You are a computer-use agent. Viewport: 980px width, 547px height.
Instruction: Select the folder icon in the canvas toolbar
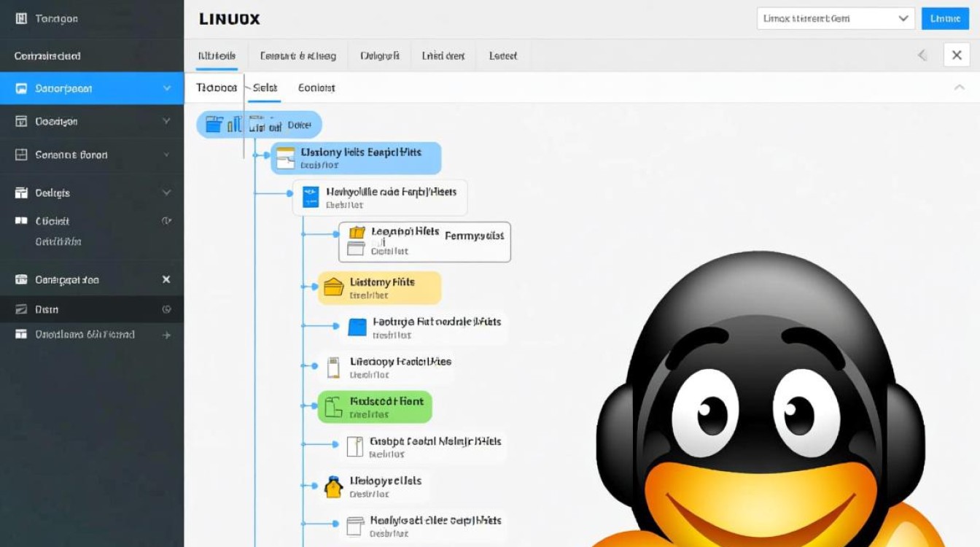(x=214, y=124)
